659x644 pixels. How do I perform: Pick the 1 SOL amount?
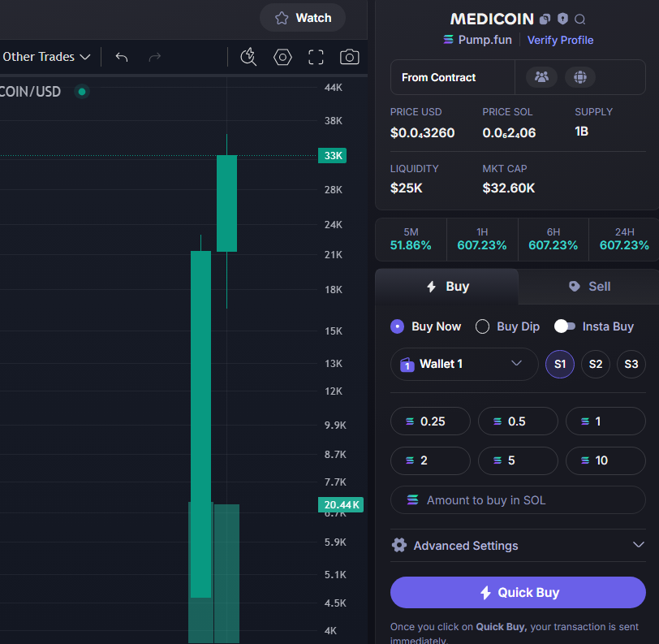[605, 421]
